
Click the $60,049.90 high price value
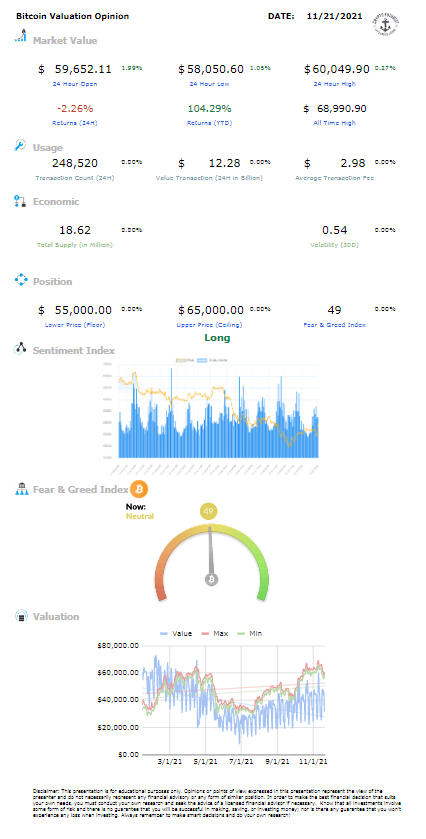tap(337, 69)
